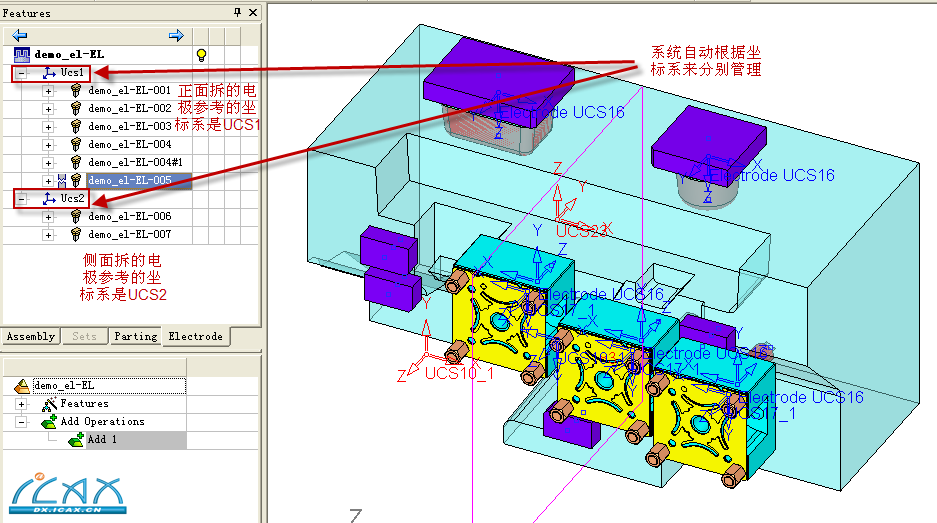Click the UCS23 coordinate label in viewport
Image resolution: width=937 pixels, height=523 pixels.
coord(581,231)
